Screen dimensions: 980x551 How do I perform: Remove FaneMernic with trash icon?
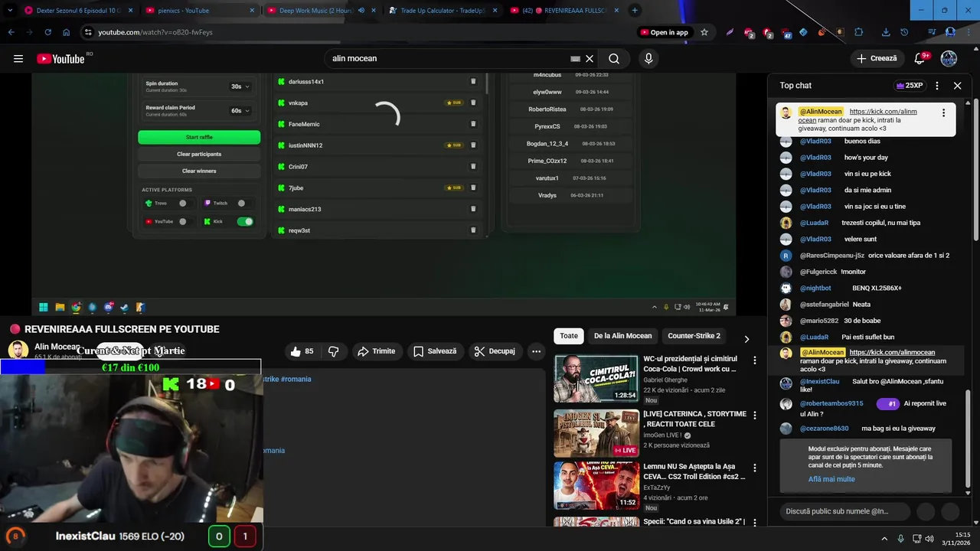coord(473,124)
